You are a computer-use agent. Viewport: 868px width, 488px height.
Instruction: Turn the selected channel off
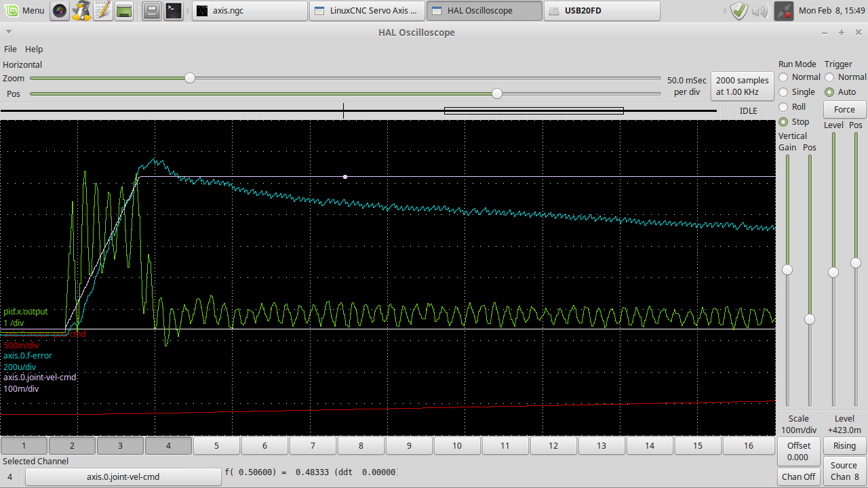pos(798,476)
